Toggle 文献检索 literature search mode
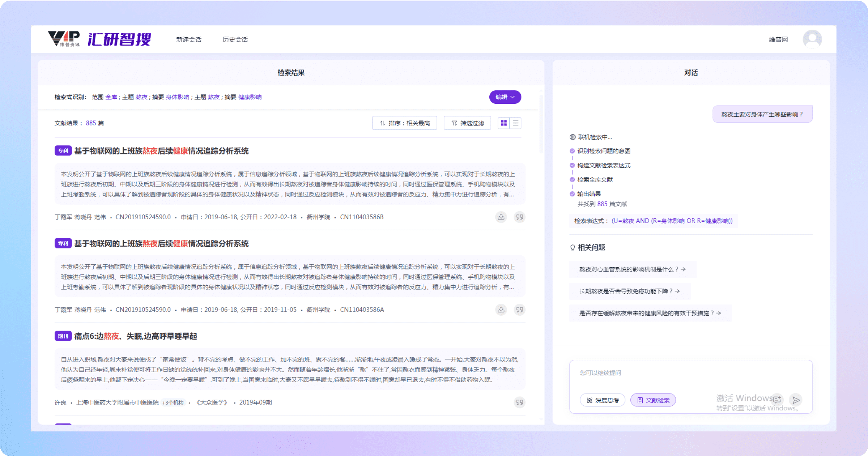The image size is (868, 456). click(x=653, y=400)
